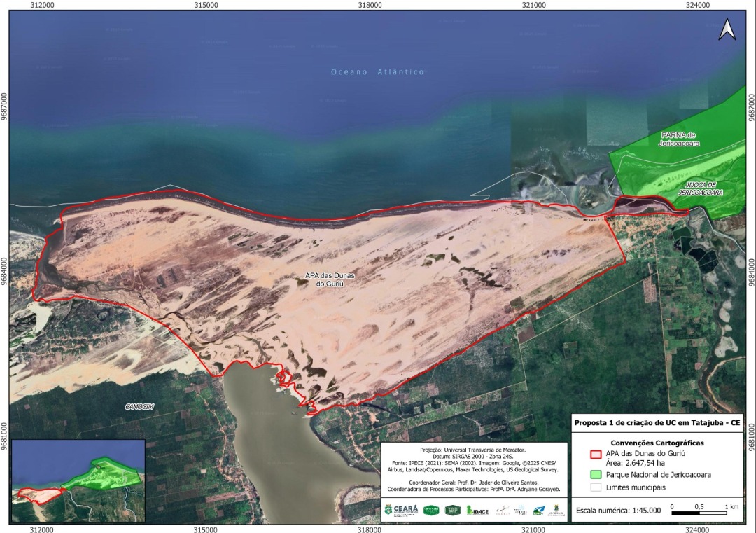Click the first green badge logo after Ceará
The height and width of the screenshot is (533, 756).
click(x=432, y=511)
